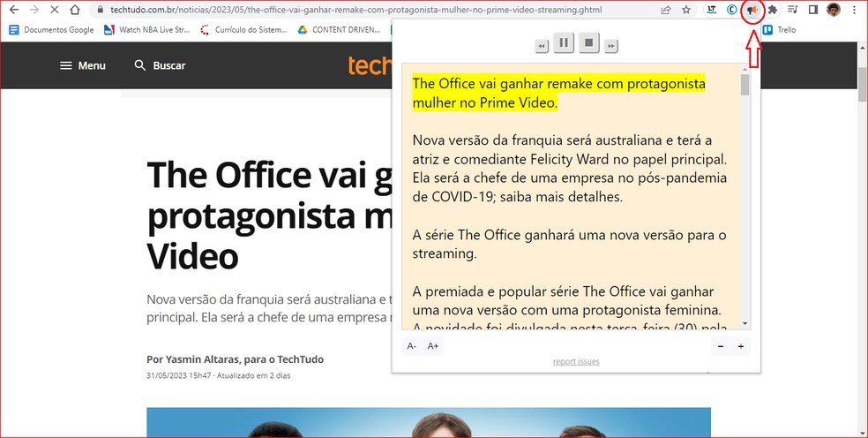Pause the Read Aloud playback
868x438 pixels.
pyautogui.click(x=564, y=42)
